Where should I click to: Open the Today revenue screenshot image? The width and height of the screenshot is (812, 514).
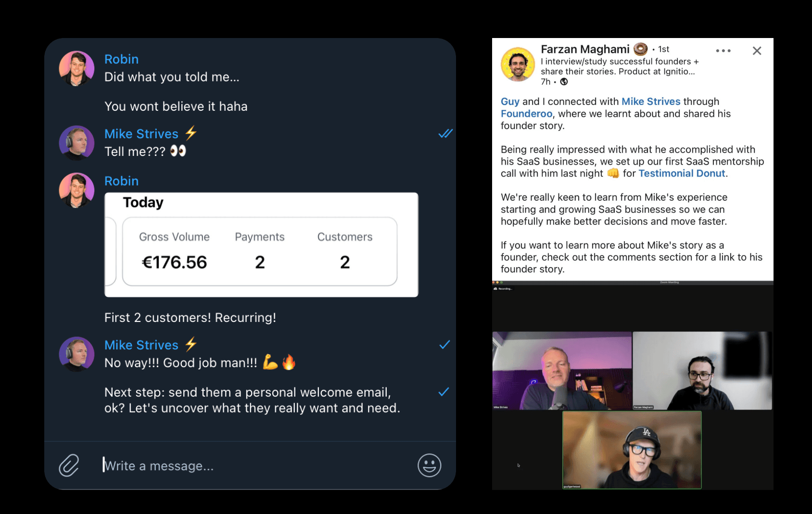tap(261, 244)
